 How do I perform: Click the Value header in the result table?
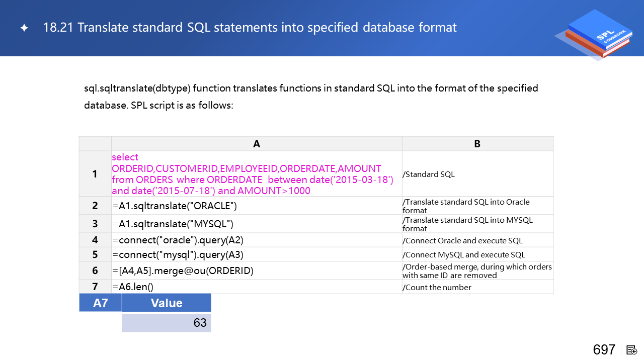point(167,303)
